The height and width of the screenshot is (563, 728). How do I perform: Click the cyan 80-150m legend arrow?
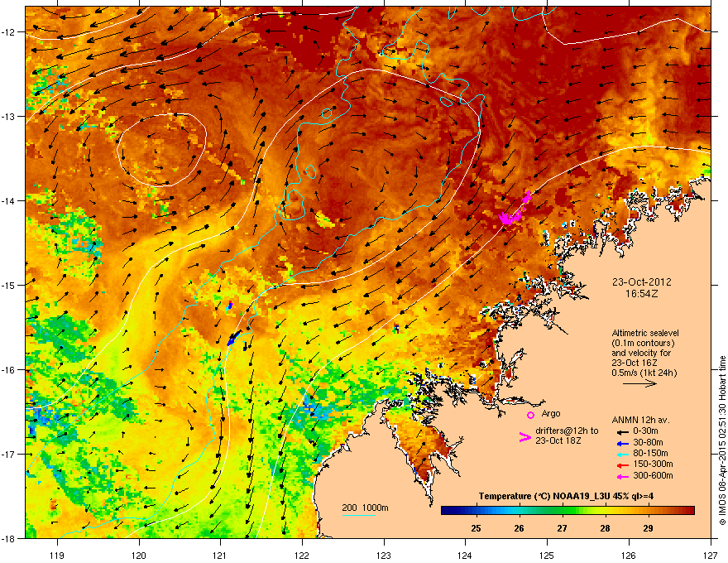(623, 454)
